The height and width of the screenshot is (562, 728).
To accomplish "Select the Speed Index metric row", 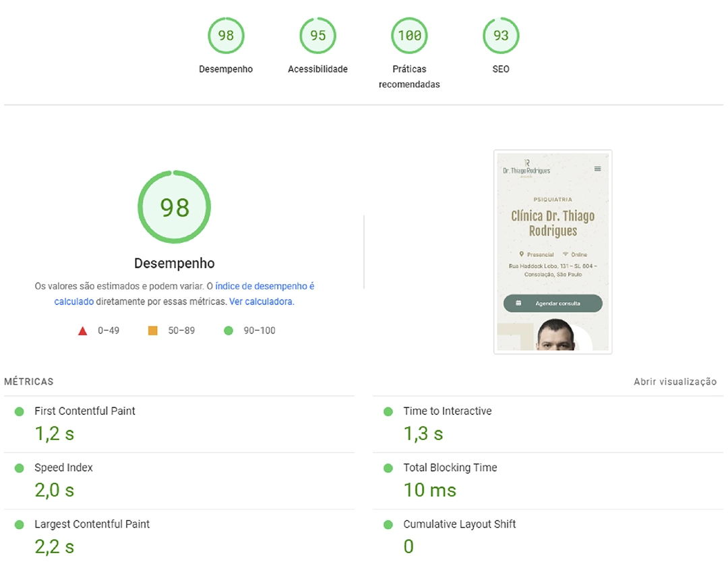I will [64, 468].
